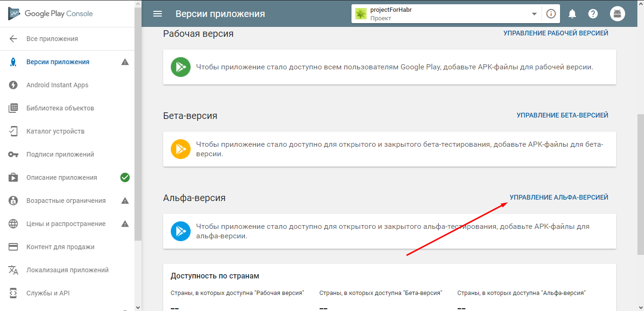Select Версии приложения in sidebar

[x=58, y=62]
